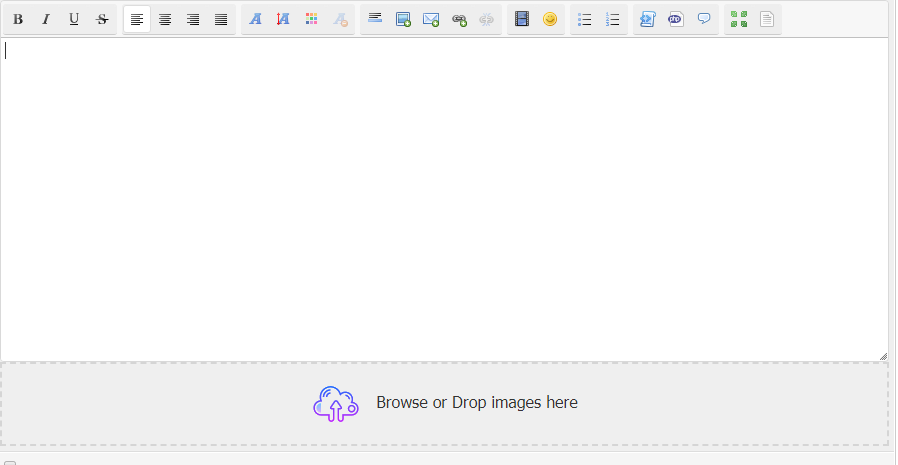Screen dimensions: 898x465
Task: Insert a hyperlink with chain icon
Action: 459,19
